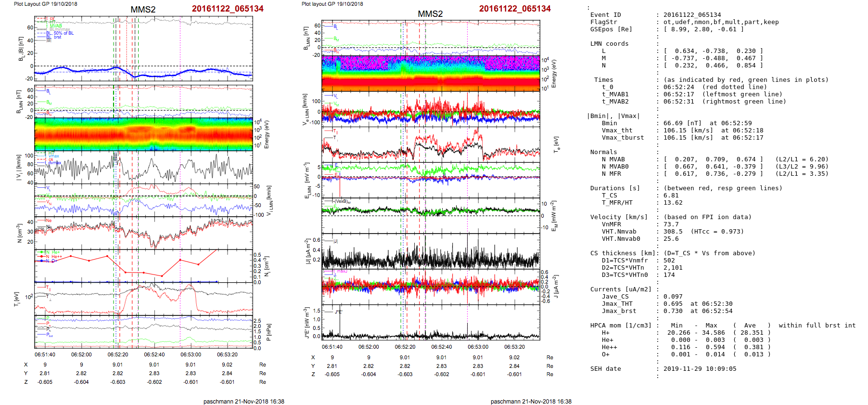Click the ion energy spectrogram in the left plot
868x405 pixels.
(x=143, y=134)
